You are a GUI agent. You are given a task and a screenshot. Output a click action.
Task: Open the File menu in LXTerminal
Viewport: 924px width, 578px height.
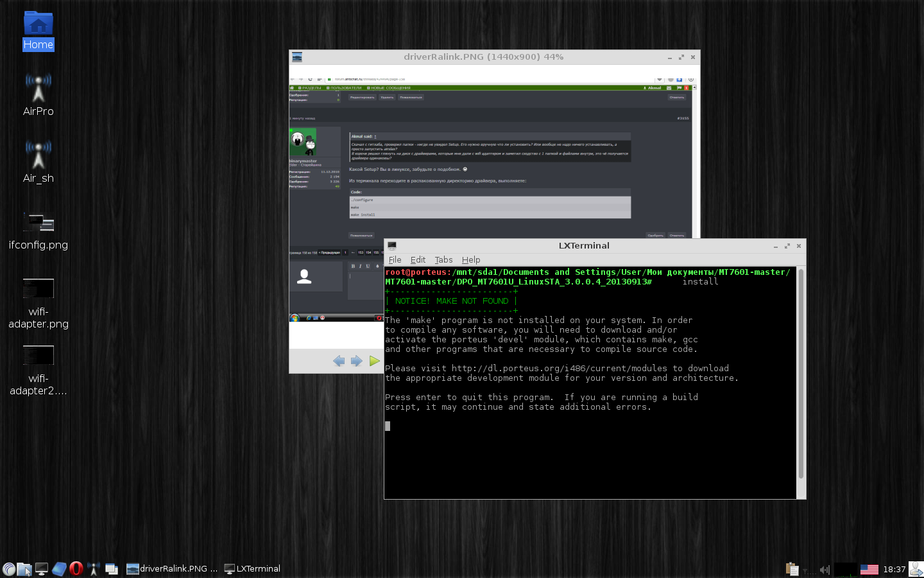point(395,259)
